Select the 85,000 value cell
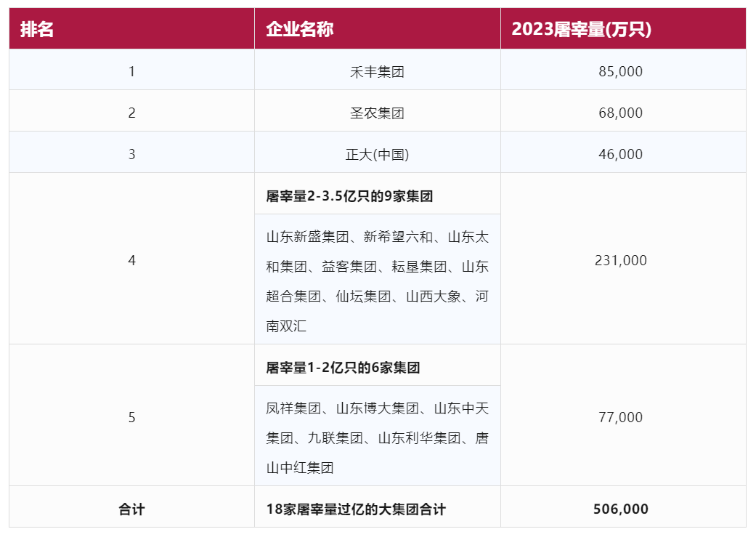Image resolution: width=756 pixels, height=537 pixels. coord(623,70)
